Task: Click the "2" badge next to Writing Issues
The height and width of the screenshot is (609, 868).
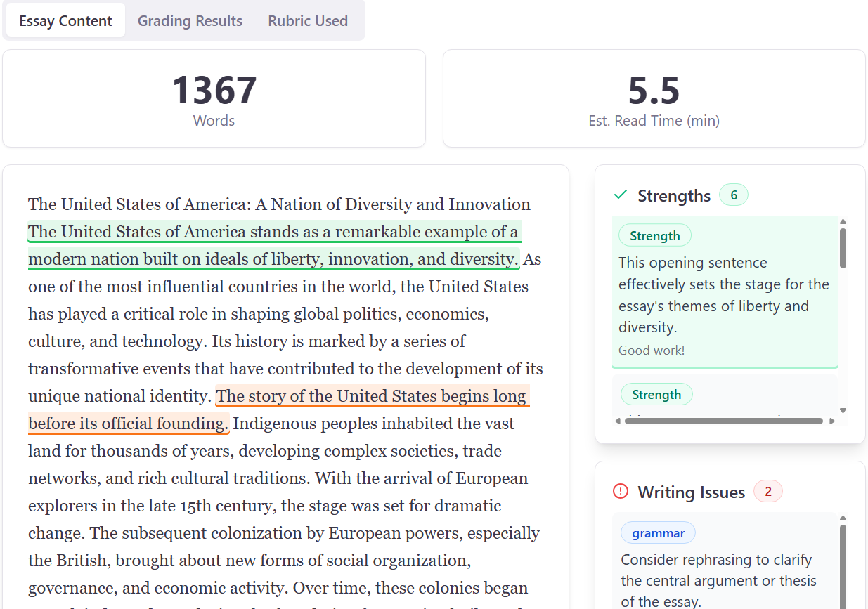Action: tap(767, 491)
